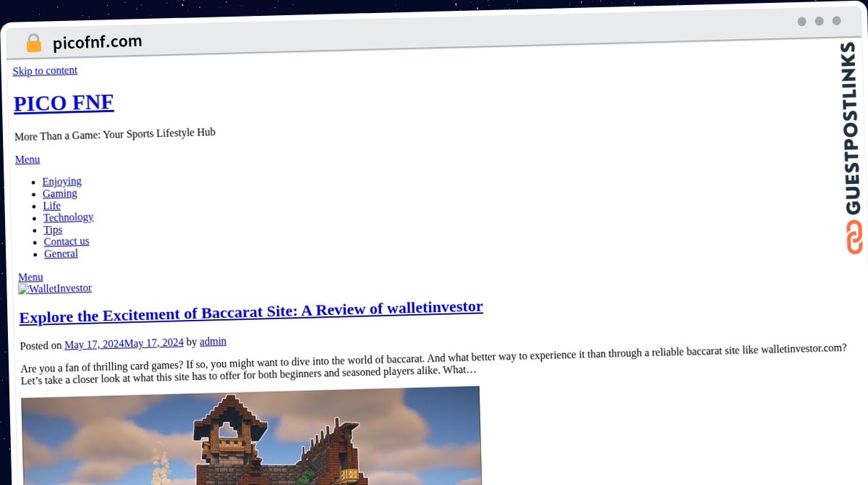Navigate to the Technology section
The image size is (868, 485).
click(68, 217)
